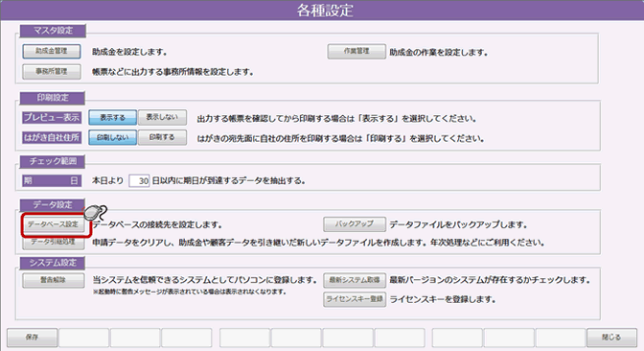Click the 期日 check range label

coord(52,181)
